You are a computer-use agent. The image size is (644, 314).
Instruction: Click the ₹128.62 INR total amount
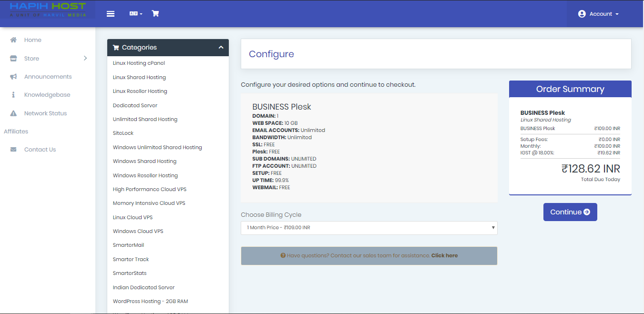coord(591,169)
